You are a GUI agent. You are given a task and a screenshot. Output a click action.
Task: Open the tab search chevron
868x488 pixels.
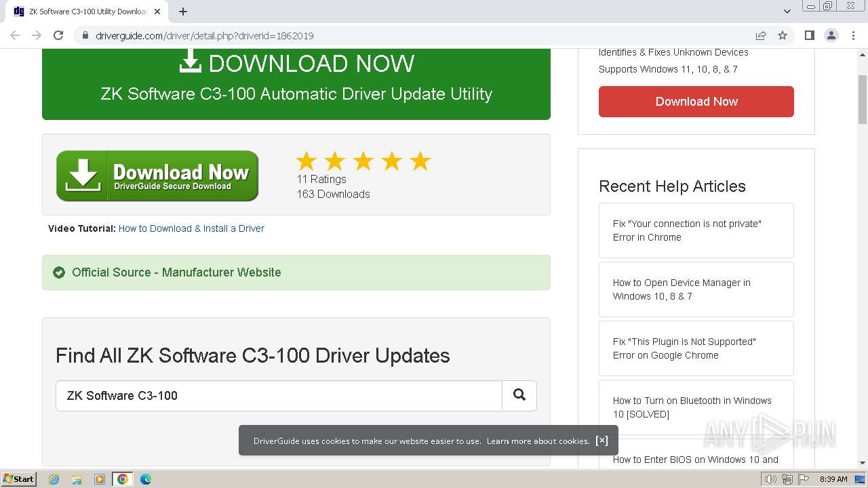(787, 12)
